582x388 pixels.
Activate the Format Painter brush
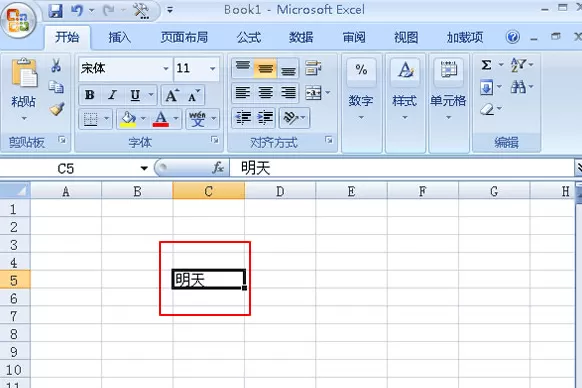(57, 109)
